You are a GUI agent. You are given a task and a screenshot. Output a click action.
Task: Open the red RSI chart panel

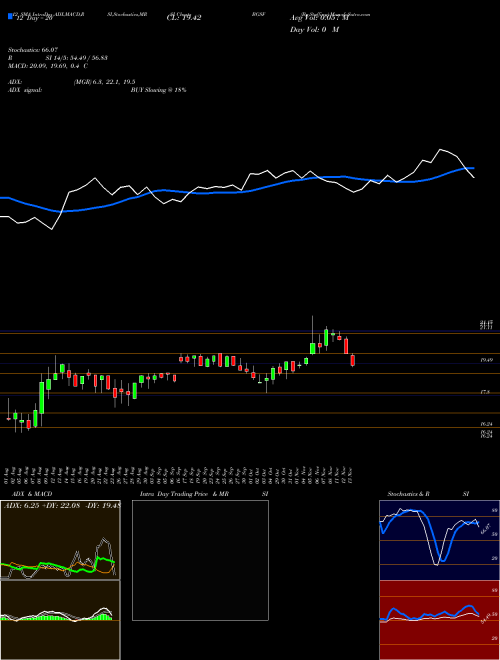click(x=439, y=620)
